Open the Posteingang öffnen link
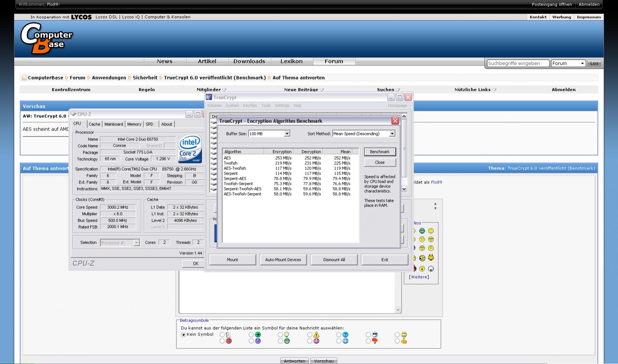This screenshot has height=364, width=618. [552, 4]
